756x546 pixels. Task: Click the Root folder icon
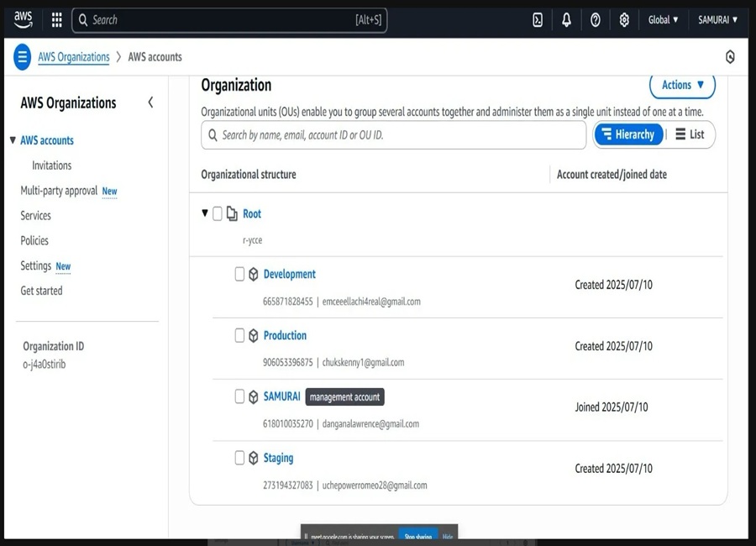pyautogui.click(x=232, y=213)
